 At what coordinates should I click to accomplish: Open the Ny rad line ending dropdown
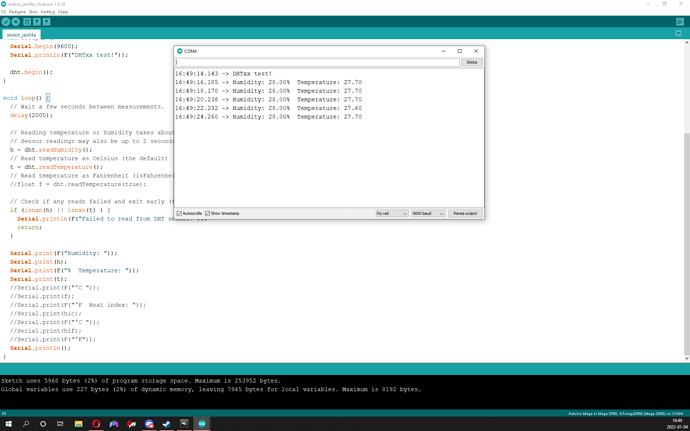coord(392,214)
